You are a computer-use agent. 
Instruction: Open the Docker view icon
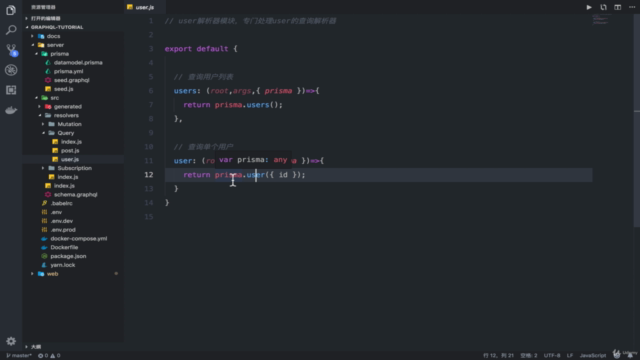[11, 110]
